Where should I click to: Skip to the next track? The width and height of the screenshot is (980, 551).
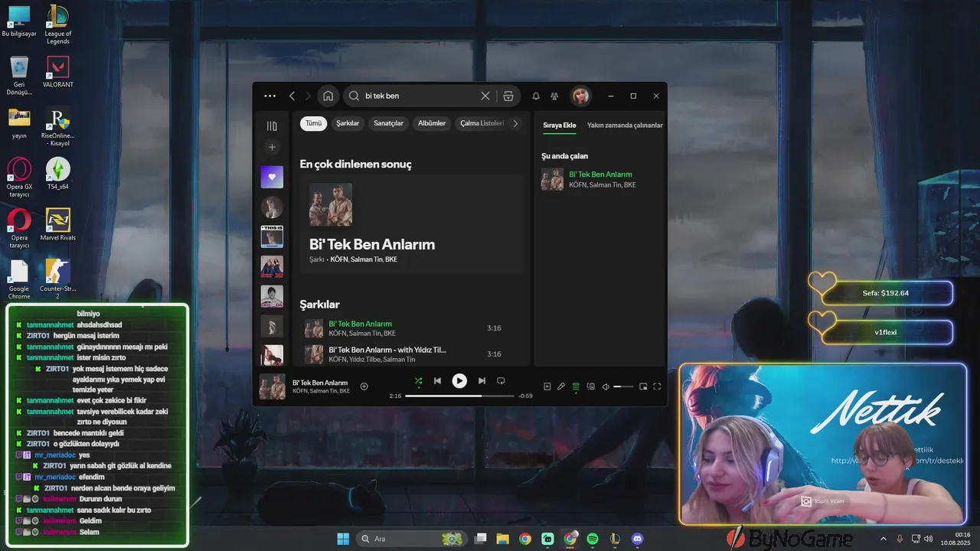482,380
